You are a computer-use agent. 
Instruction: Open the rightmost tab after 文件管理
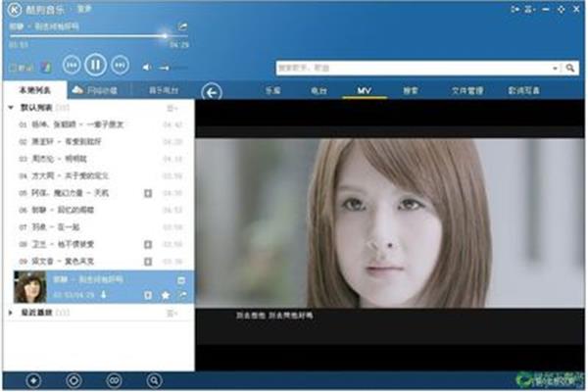click(x=524, y=90)
